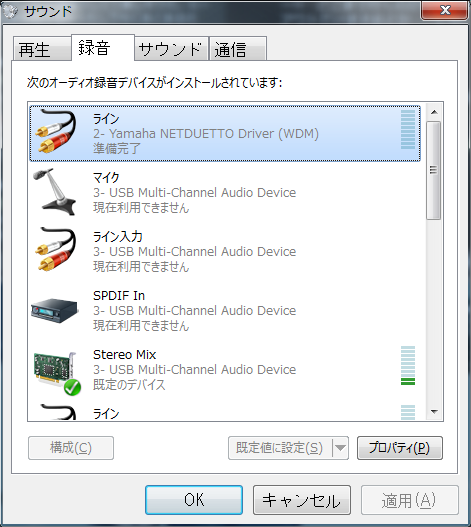Open the 既定値に設定 dropdown arrow
Image resolution: width=471 pixels, height=527 pixels.
[340, 448]
